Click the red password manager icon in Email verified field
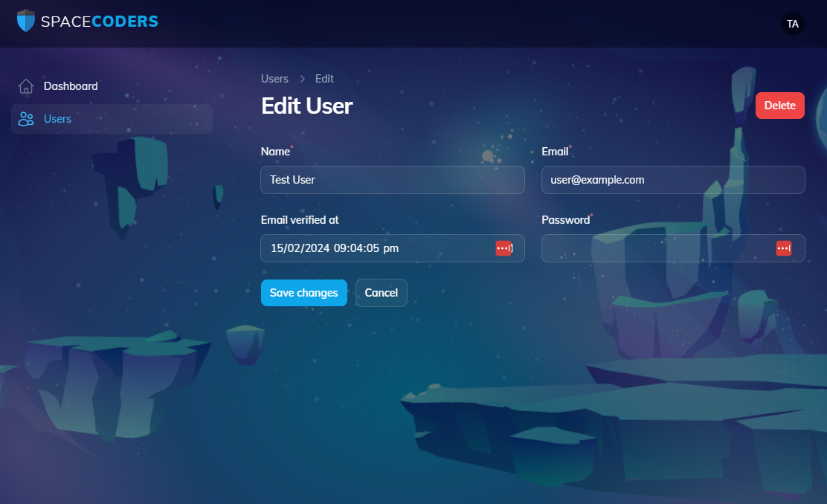This screenshot has width=827, height=504. click(503, 248)
